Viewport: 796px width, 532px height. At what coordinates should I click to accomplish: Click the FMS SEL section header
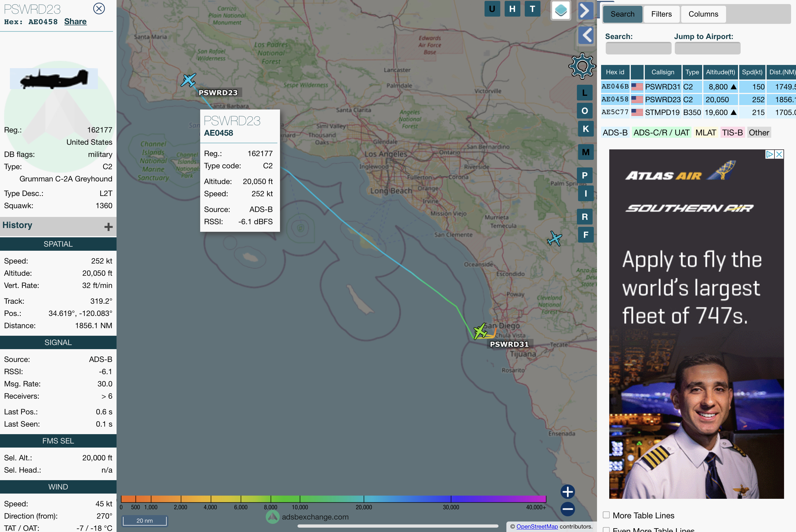[x=58, y=441]
